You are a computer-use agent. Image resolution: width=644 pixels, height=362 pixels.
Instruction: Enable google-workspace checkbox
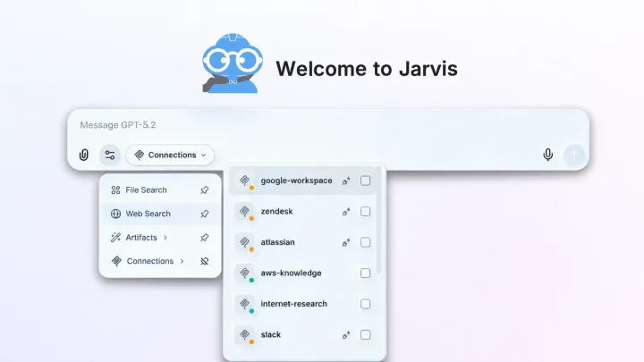point(365,181)
